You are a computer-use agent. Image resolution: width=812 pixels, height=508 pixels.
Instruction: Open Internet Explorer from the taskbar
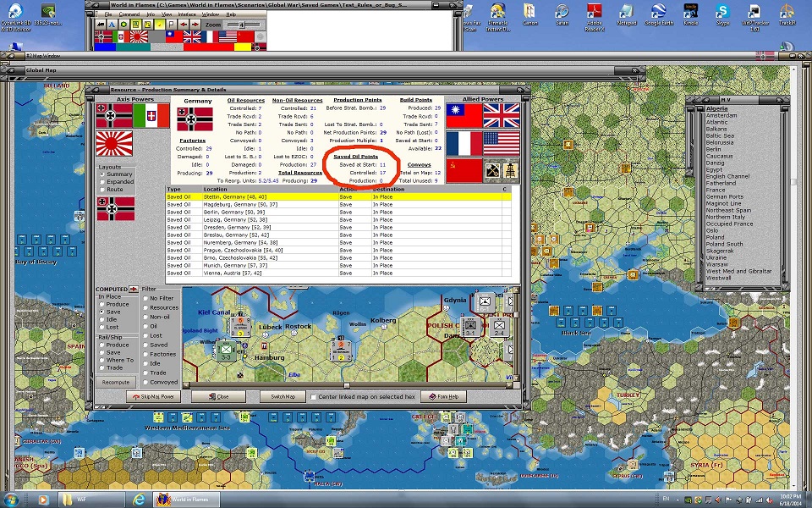tap(139, 500)
